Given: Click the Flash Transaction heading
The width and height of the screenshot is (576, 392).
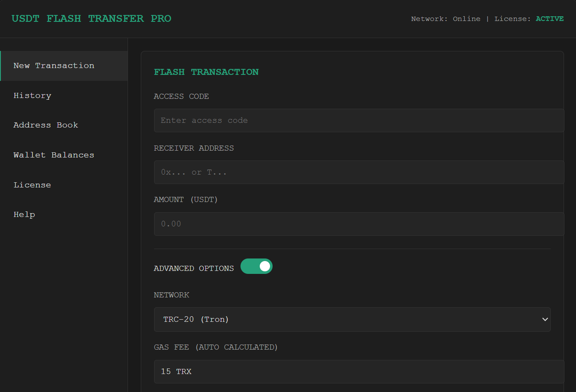Looking at the screenshot, I should 206,72.
